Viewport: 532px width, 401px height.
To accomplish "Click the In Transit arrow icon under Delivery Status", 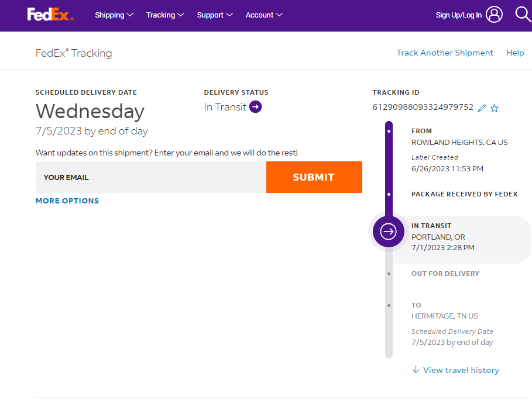I will (x=255, y=106).
